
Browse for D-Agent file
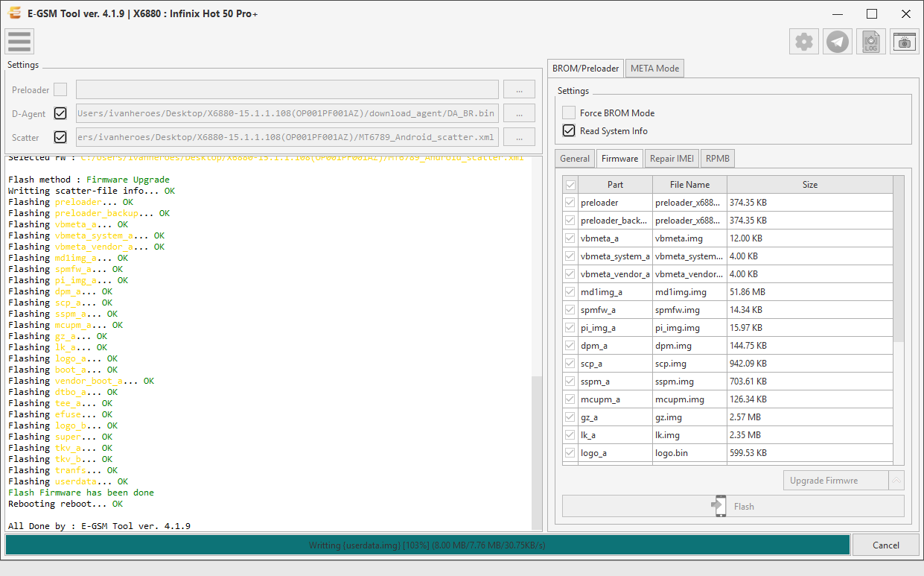coord(519,113)
